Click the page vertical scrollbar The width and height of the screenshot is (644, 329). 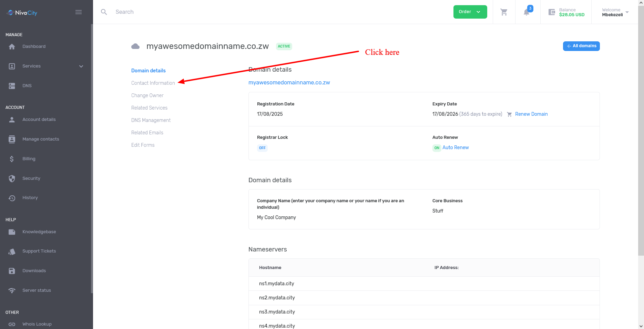(x=641, y=138)
